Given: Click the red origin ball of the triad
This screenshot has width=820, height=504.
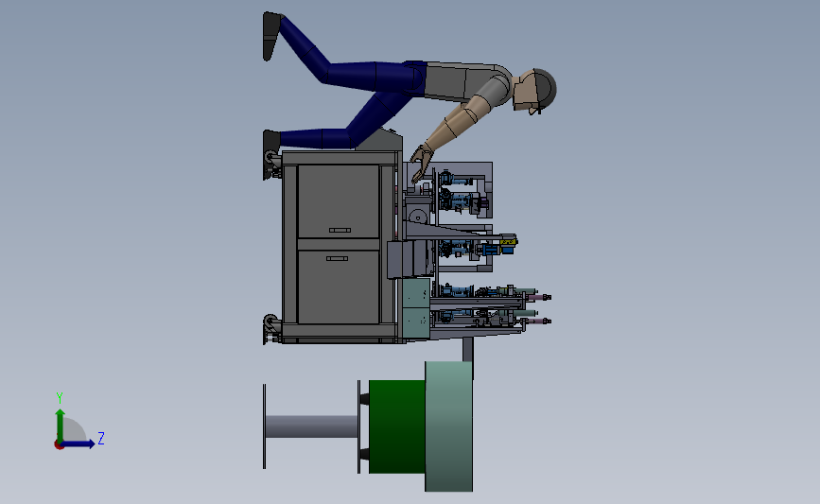Looking at the screenshot, I should tap(59, 445).
